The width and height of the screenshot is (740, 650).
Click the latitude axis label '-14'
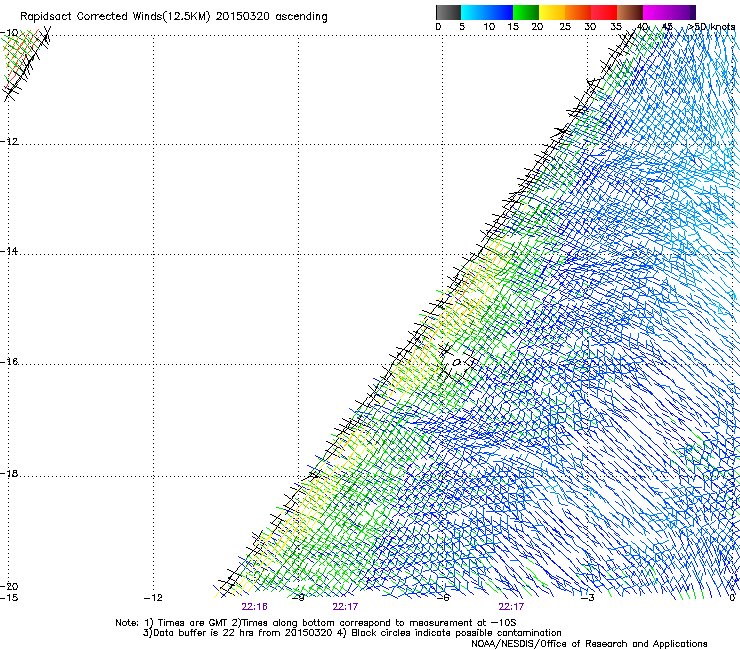tap(9, 251)
